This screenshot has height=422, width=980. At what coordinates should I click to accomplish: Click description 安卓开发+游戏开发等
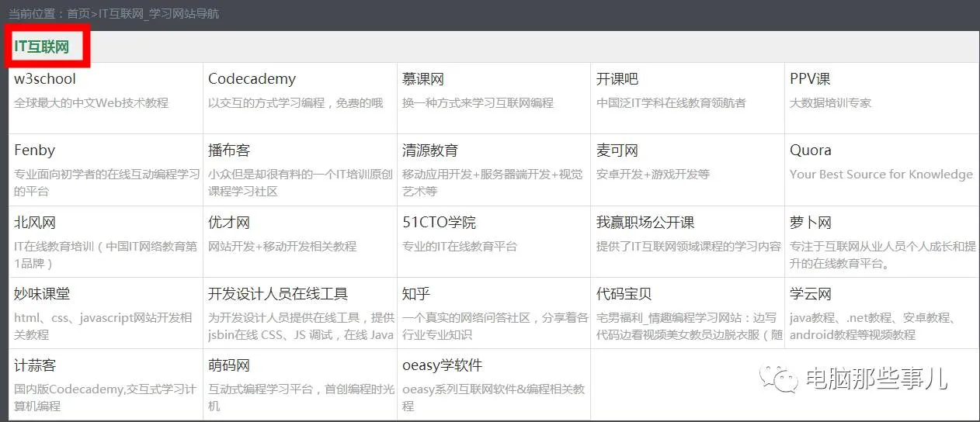point(653,174)
